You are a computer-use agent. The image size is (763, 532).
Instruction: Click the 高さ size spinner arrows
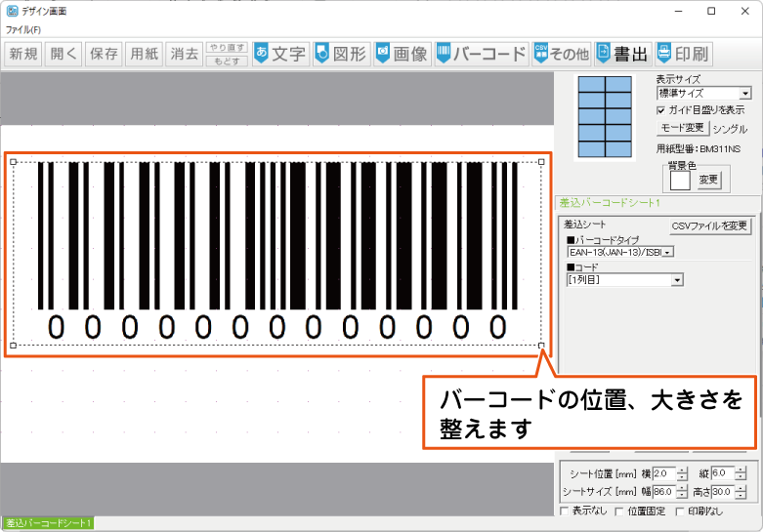[741, 492]
